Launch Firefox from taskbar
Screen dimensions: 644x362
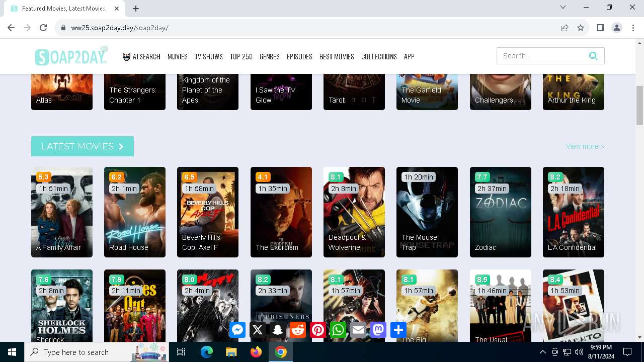[x=256, y=352]
